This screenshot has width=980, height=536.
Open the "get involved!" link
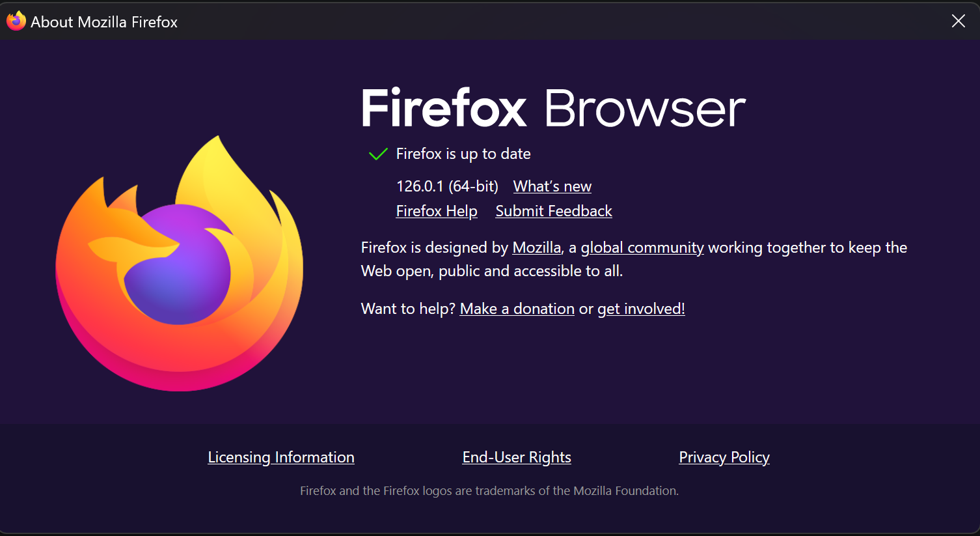point(641,309)
